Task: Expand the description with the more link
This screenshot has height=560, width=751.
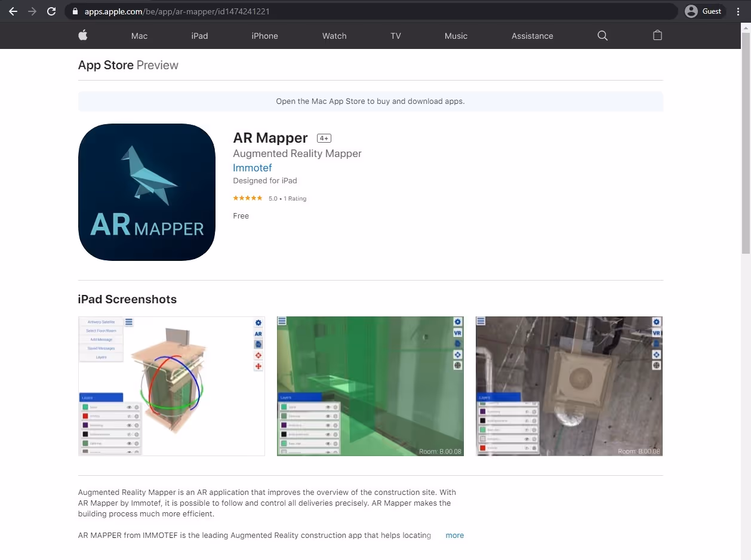Action: click(454, 535)
